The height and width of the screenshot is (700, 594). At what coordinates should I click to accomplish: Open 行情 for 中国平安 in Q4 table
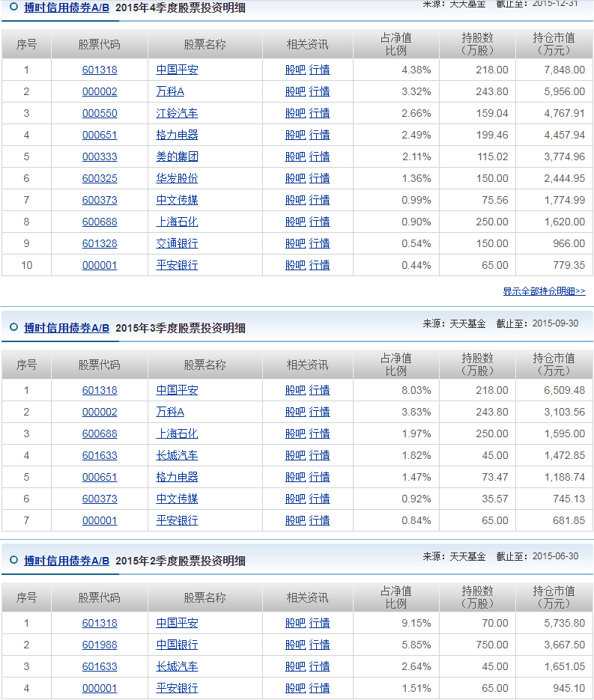click(319, 70)
